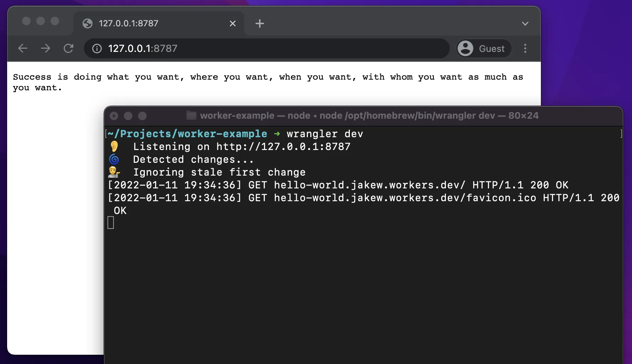Image resolution: width=632 pixels, height=364 pixels.
Task: Close the Chrome browser window
Action: pos(26,21)
